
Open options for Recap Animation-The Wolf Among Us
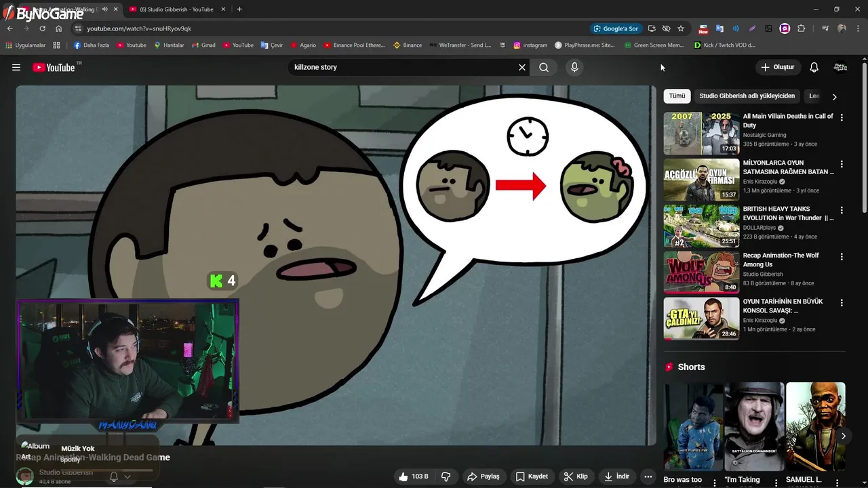tap(842, 257)
